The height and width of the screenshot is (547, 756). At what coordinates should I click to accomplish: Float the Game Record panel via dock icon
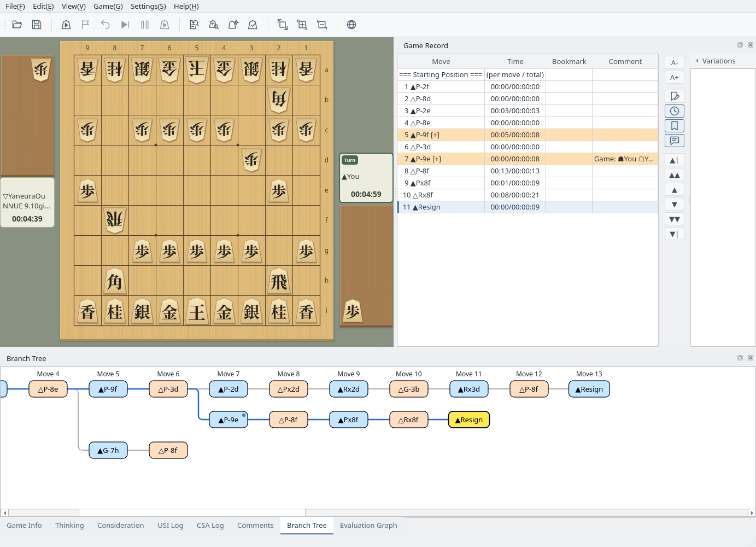(740, 45)
